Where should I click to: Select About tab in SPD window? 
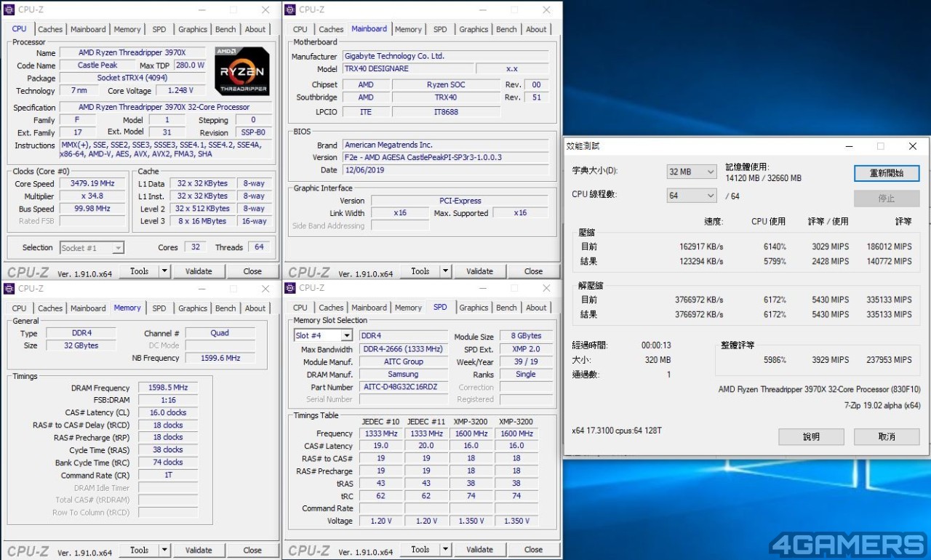[536, 308]
